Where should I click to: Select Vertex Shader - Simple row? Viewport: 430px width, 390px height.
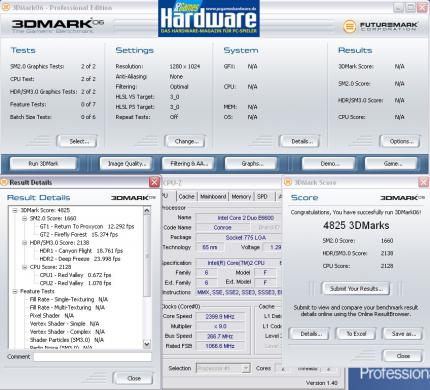(64, 324)
